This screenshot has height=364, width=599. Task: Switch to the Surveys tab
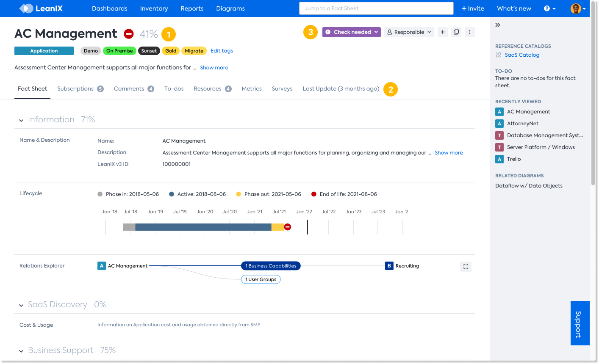tap(282, 89)
